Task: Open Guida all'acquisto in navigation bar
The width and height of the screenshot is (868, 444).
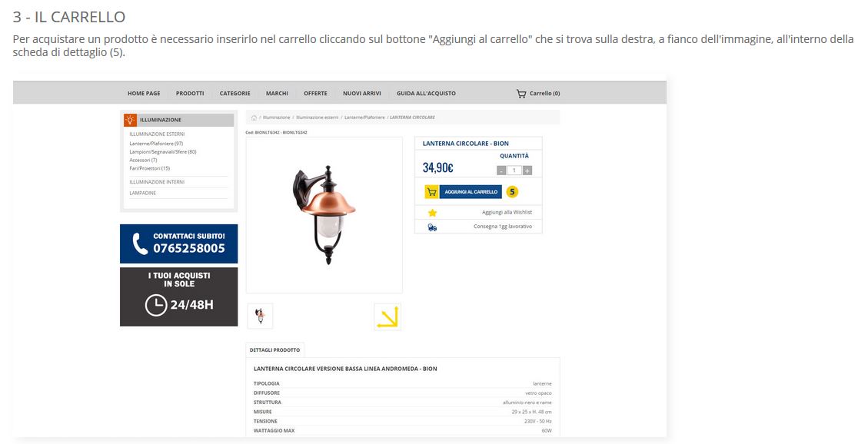Action: tap(426, 94)
